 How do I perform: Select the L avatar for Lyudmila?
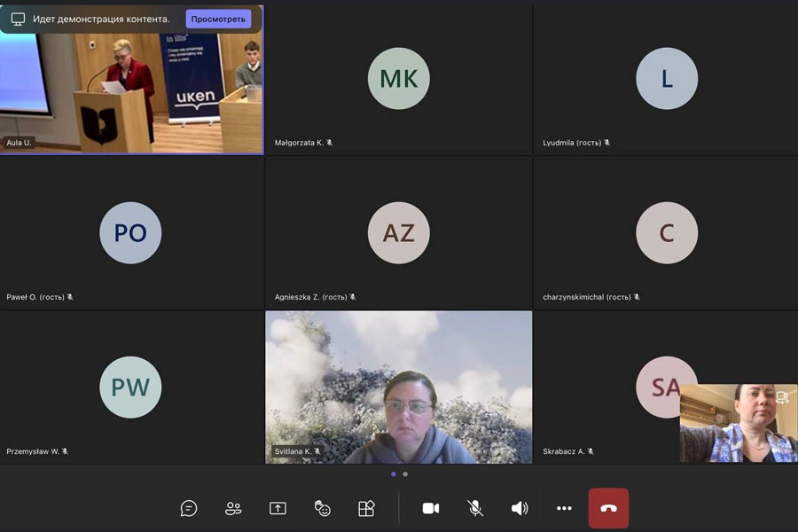(667, 78)
